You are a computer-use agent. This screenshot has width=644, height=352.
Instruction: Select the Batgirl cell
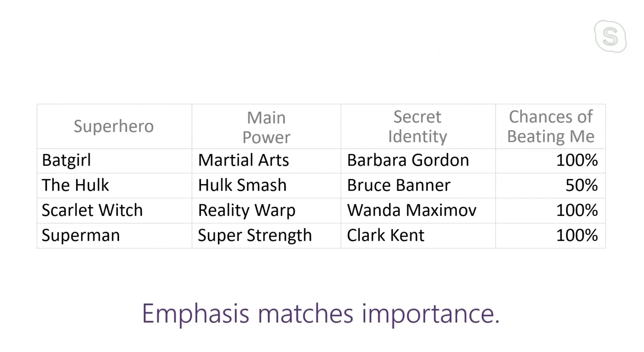114,161
